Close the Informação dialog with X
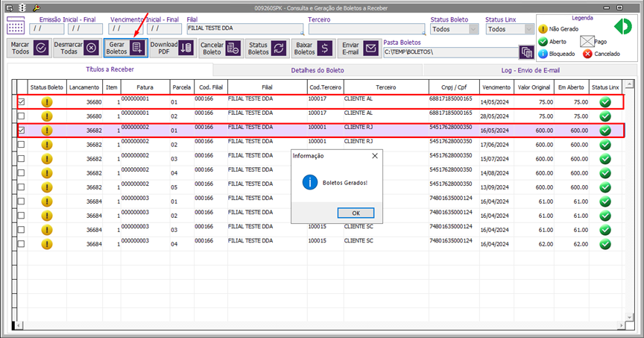 [375, 156]
